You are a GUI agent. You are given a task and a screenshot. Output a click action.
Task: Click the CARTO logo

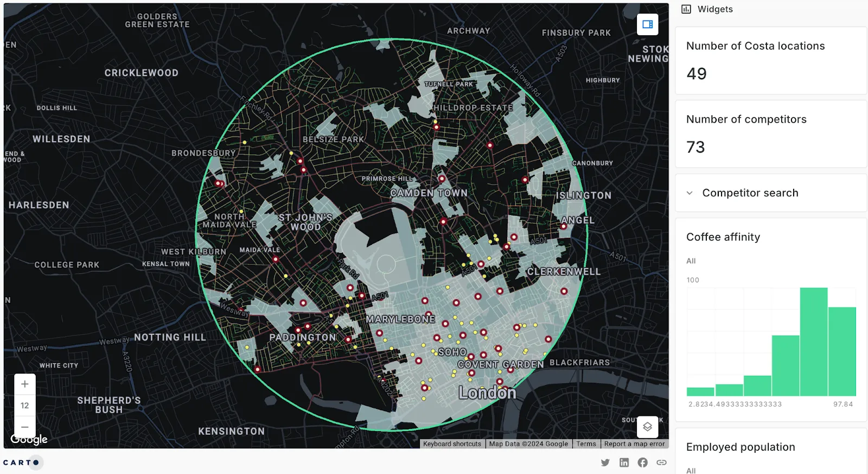(21, 463)
